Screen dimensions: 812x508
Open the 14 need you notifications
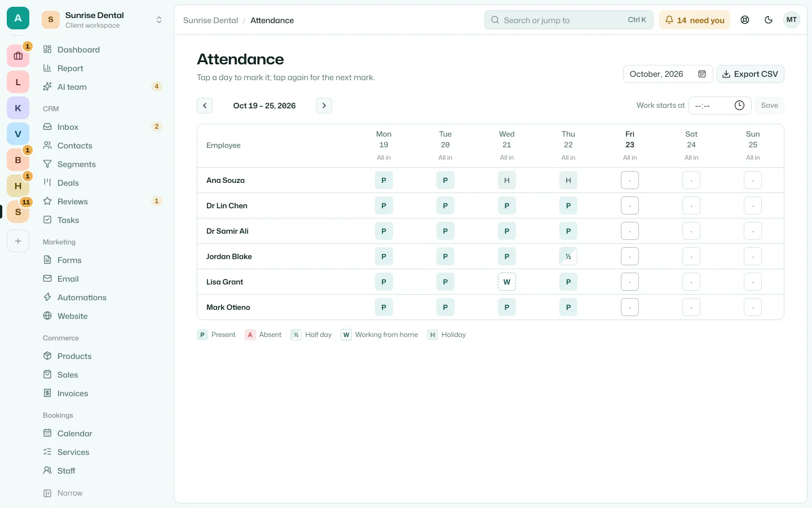point(695,20)
